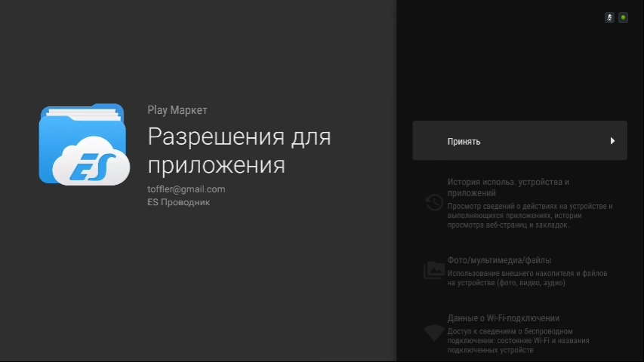Click the Wi-Fi signal permission icon
This screenshot has height=362, width=644.
click(x=433, y=333)
